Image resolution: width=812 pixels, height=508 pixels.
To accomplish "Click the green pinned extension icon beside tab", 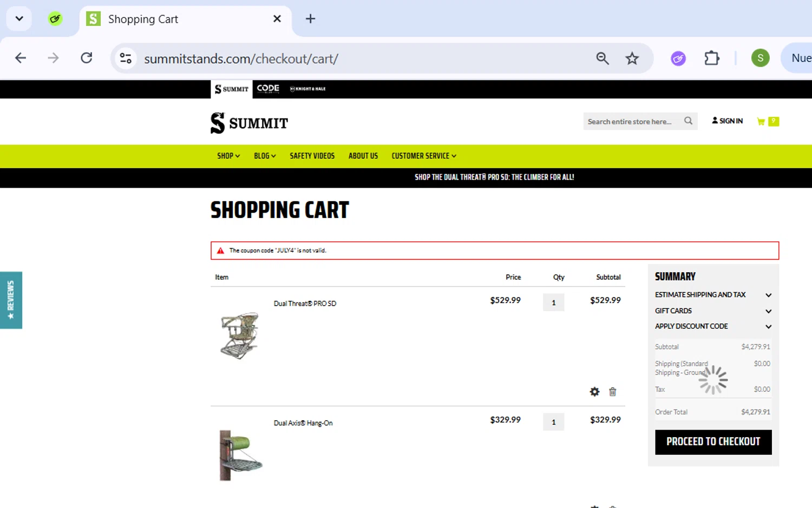I will point(55,19).
